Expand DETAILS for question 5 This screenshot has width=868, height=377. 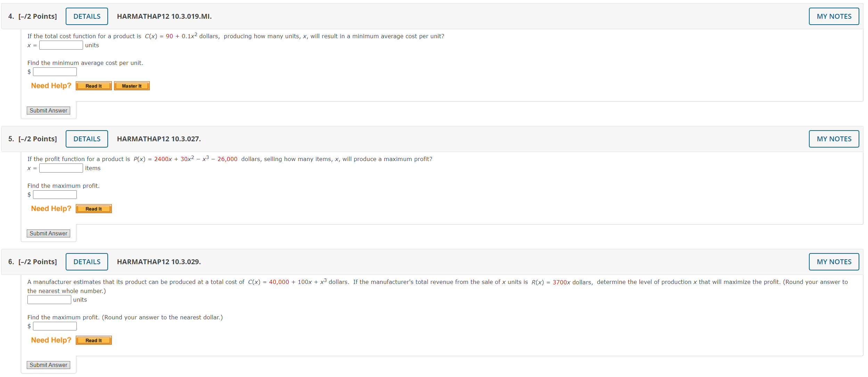pyautogui.click(x=87, y=139)
